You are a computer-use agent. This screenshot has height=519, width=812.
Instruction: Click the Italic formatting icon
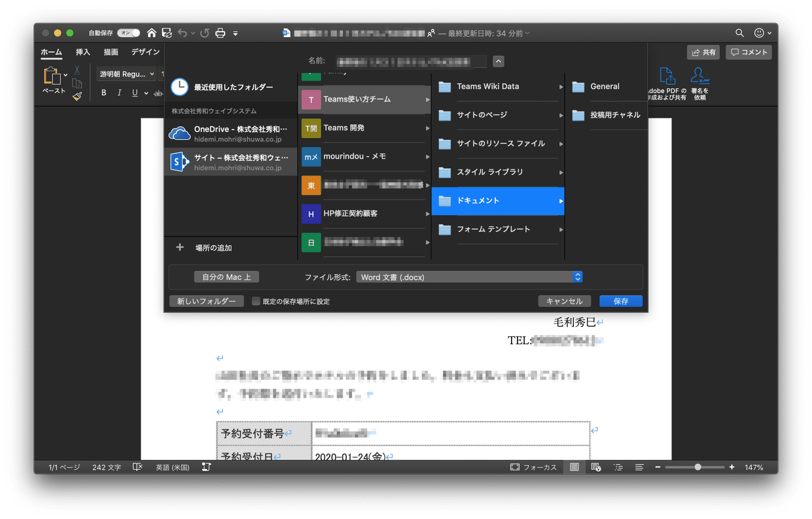pyautogui.click(x=119, y=93)
